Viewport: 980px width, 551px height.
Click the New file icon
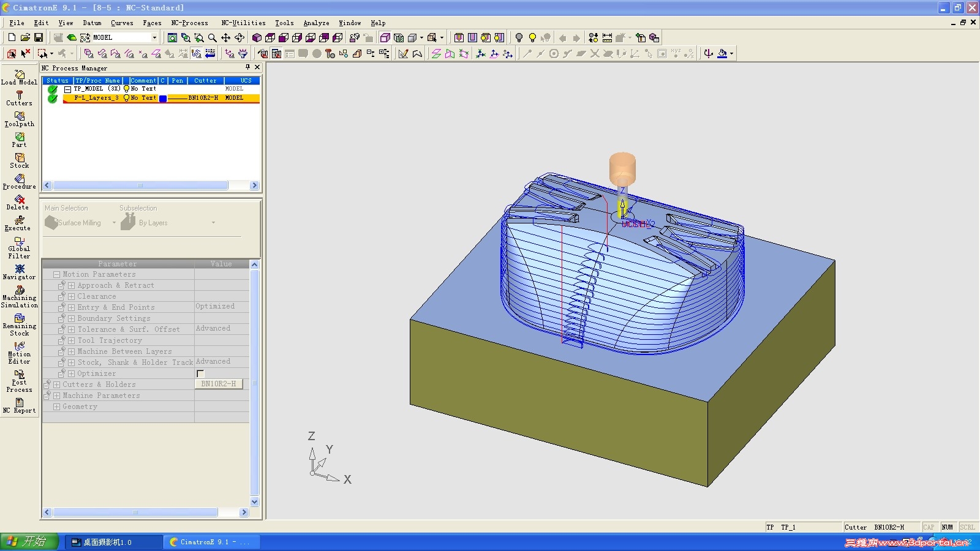pyautogui.click(x=12, y=37)
